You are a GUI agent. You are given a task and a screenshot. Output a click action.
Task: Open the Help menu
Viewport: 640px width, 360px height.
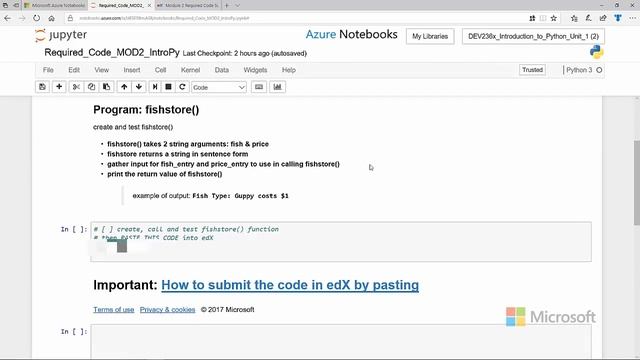(x=289, y=70)
